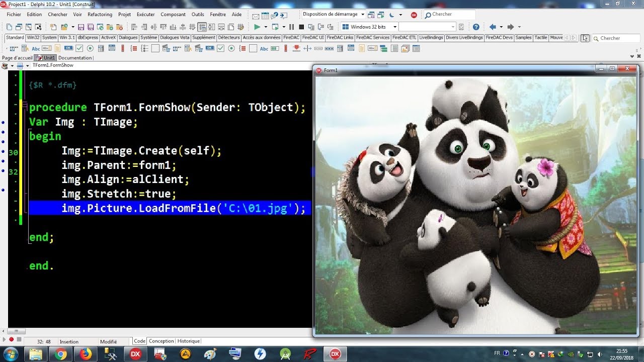The width and height of the screenshot is (644, 362).
Task: Expand the Run button dropdown arrow
Action: (266, 27)
